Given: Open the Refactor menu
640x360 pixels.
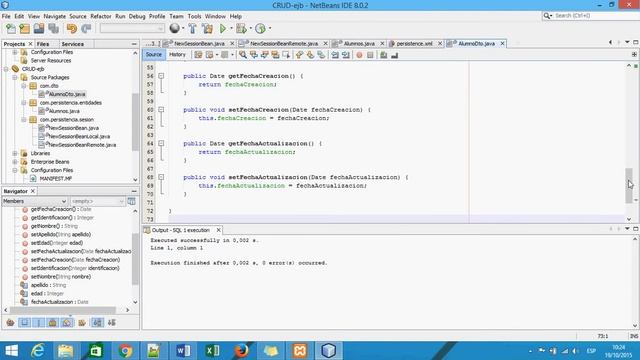Looking at the screenshot, I should pyautogui.click(x=101, y=16).
